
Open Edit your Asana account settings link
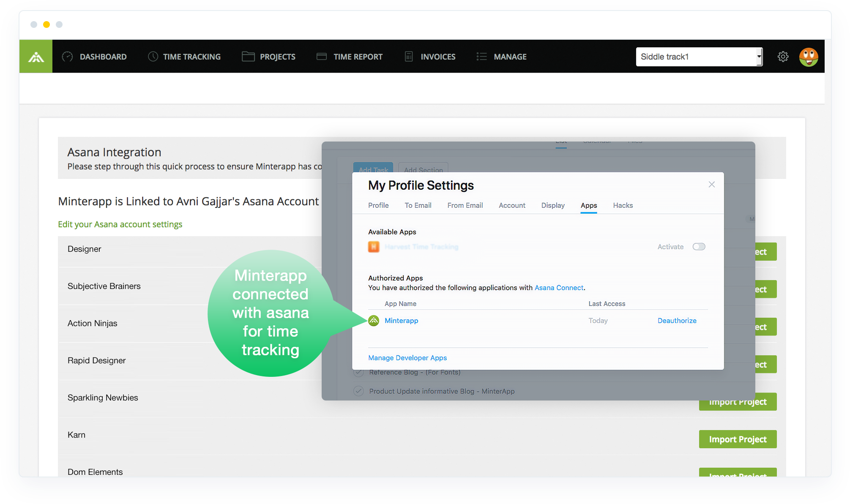pyautogui.click(x=120, y=224)
